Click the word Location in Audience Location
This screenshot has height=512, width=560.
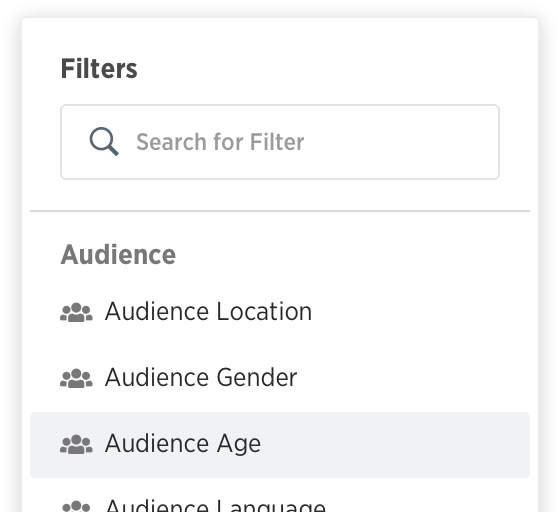click(x=264, y=311)
